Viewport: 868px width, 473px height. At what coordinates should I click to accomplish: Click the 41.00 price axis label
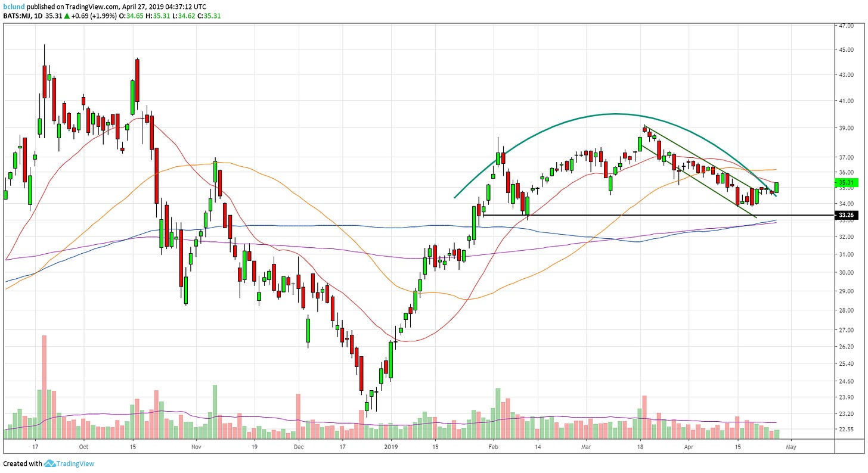(x=848, y=101)
